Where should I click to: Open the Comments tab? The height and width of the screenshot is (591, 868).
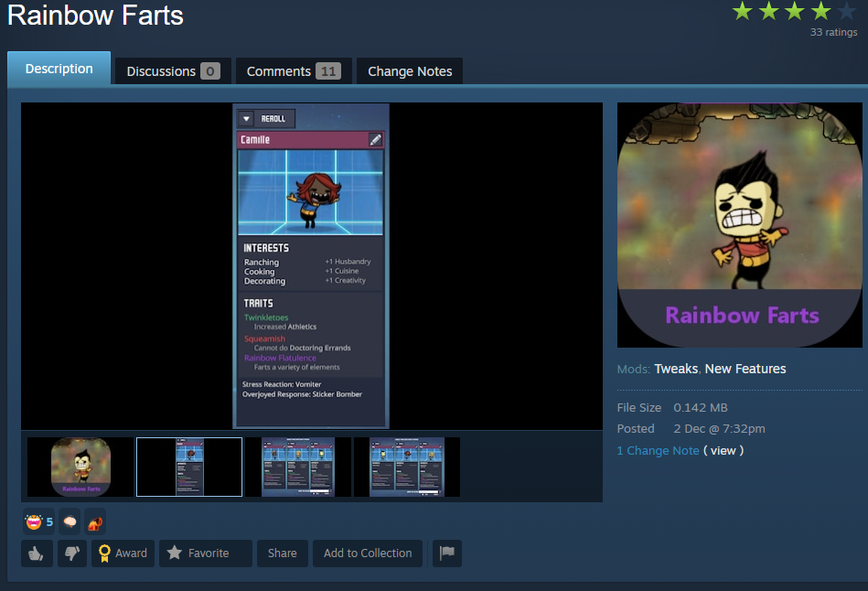[294, 71]
